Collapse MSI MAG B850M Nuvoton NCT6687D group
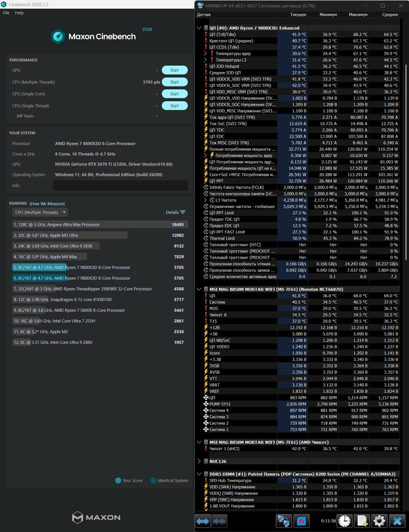409x532 pixels. [x=200, y=289]
